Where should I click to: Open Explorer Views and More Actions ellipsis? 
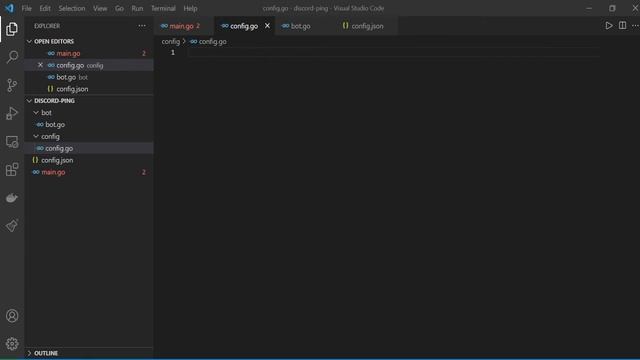[x=142, y=26]
